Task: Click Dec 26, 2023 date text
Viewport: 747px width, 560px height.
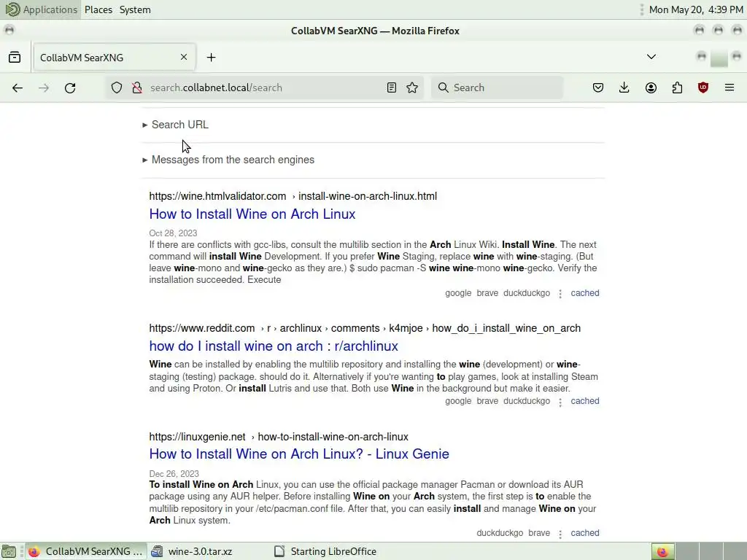Action: click(x=174, y=474)
